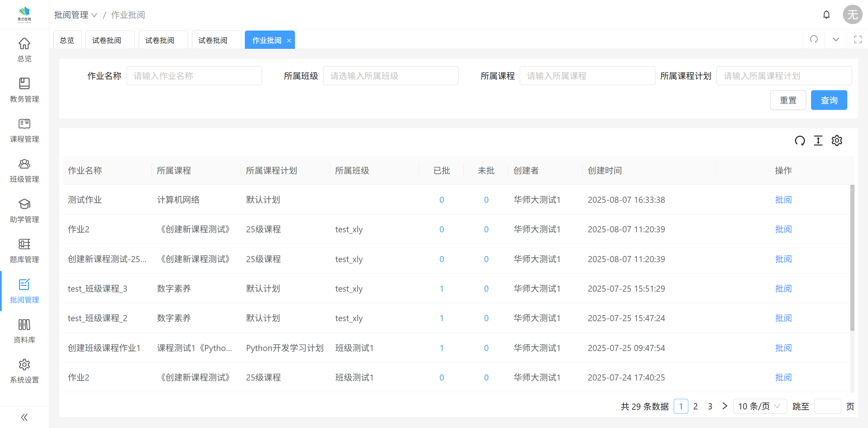Open the 10 条/页 page-size dropdown
This screenshot has width=868, height=428.
click(x=760, y=406)
